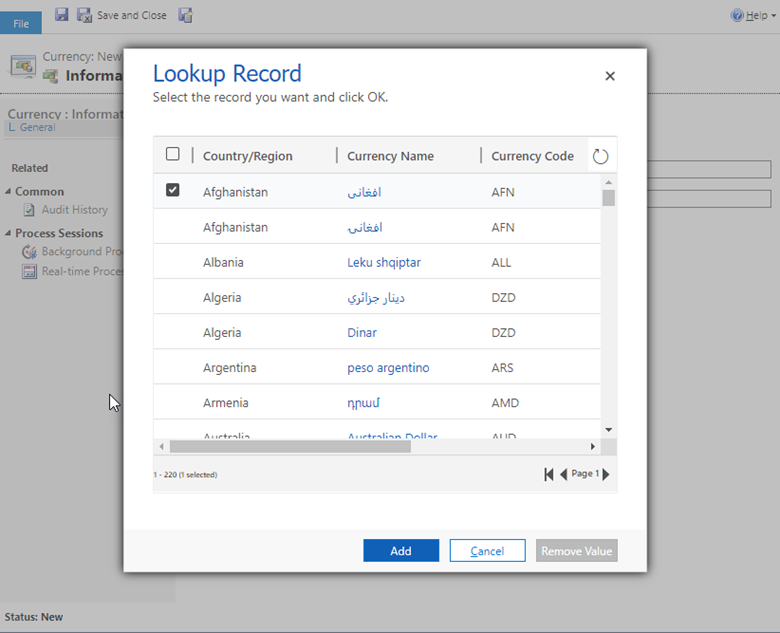Go to next page of records
780x633 pixels.
coord(606,475)
